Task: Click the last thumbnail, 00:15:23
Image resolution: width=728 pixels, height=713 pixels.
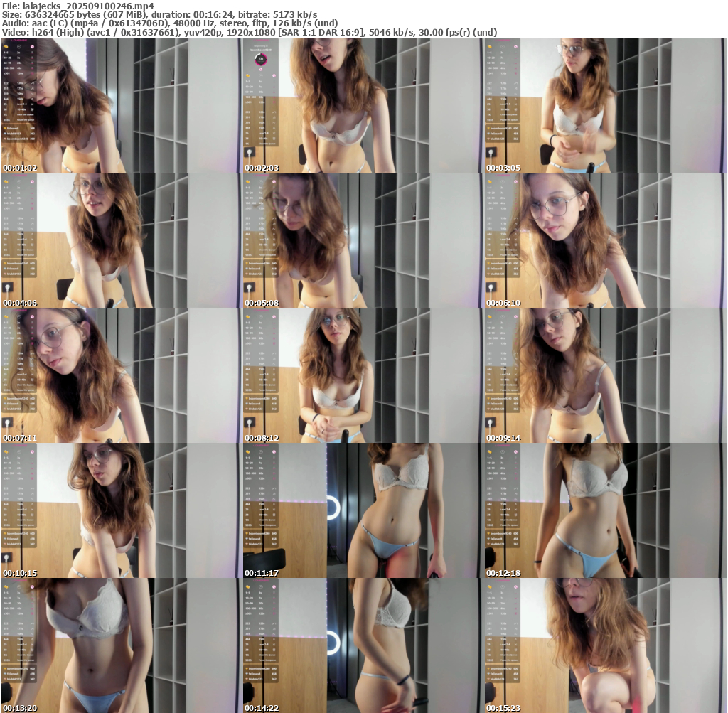Action: click(x=605, y=645)
